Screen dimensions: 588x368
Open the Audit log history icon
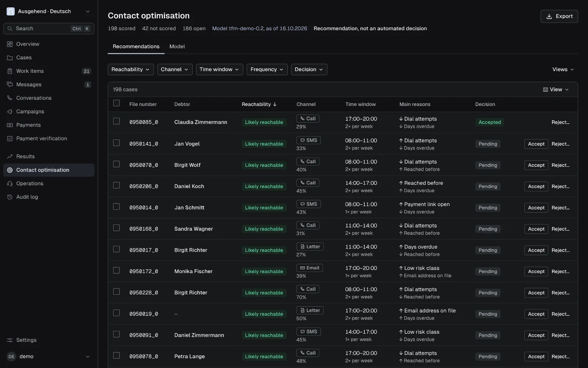[10, 197]
